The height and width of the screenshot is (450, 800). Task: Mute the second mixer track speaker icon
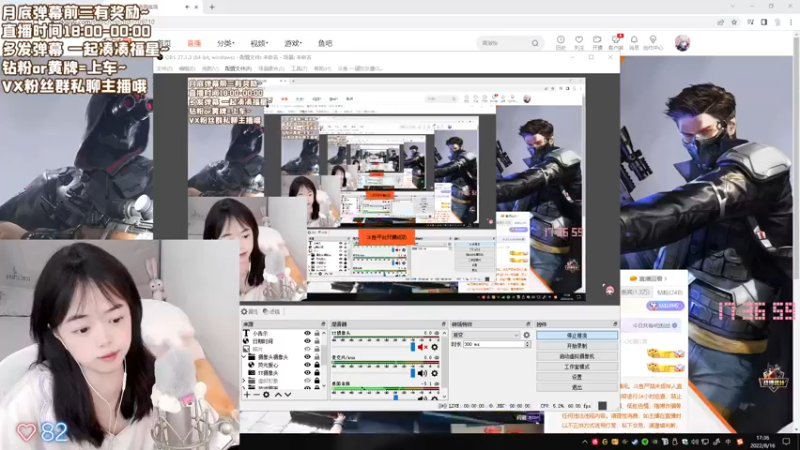(x=422, y=373)
